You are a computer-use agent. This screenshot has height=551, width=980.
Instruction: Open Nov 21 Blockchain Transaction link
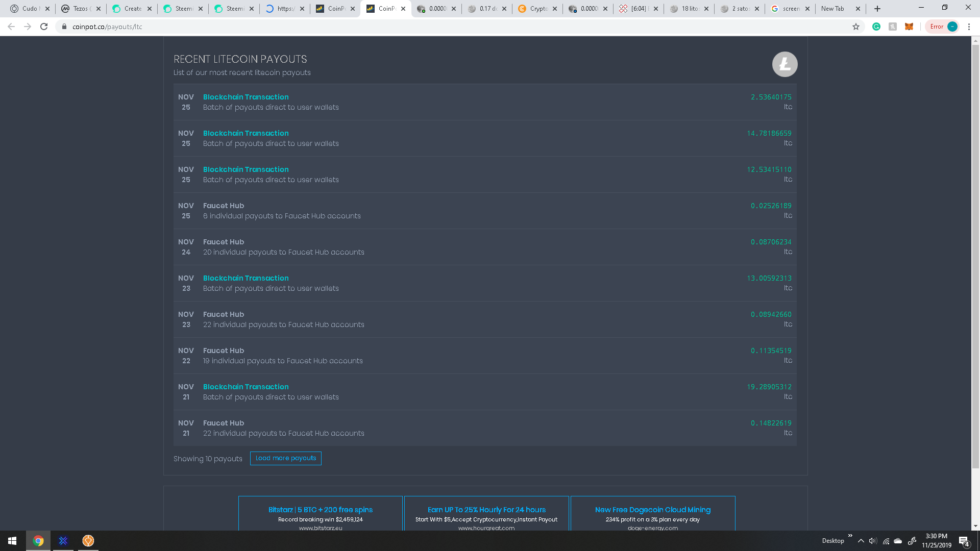tap(246, 387)
